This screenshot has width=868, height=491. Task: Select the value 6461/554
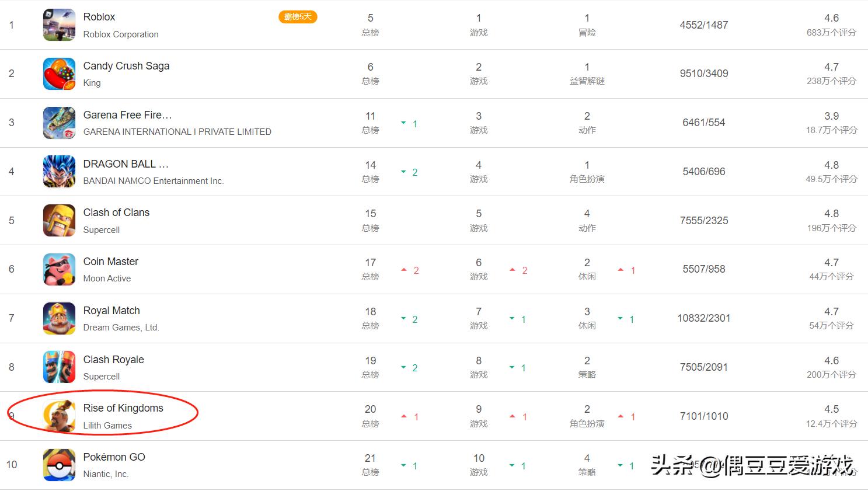click(704, 123)
